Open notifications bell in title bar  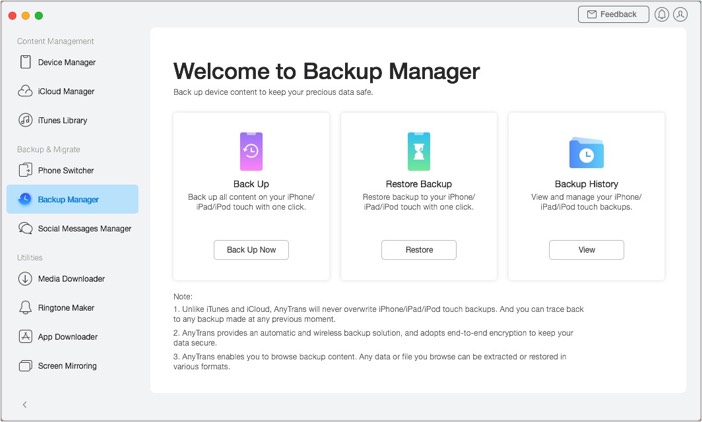click(661, 15)
